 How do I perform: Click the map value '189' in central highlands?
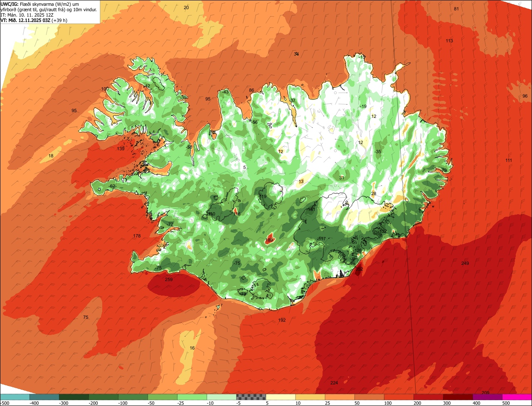pyautogui.click(x=269, y=240)
